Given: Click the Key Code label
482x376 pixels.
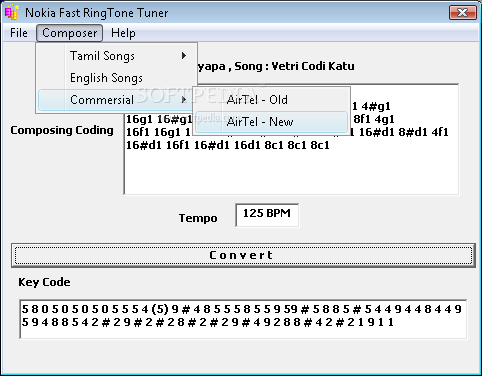Looking at the screenshot, I should (x=44, y=282).
